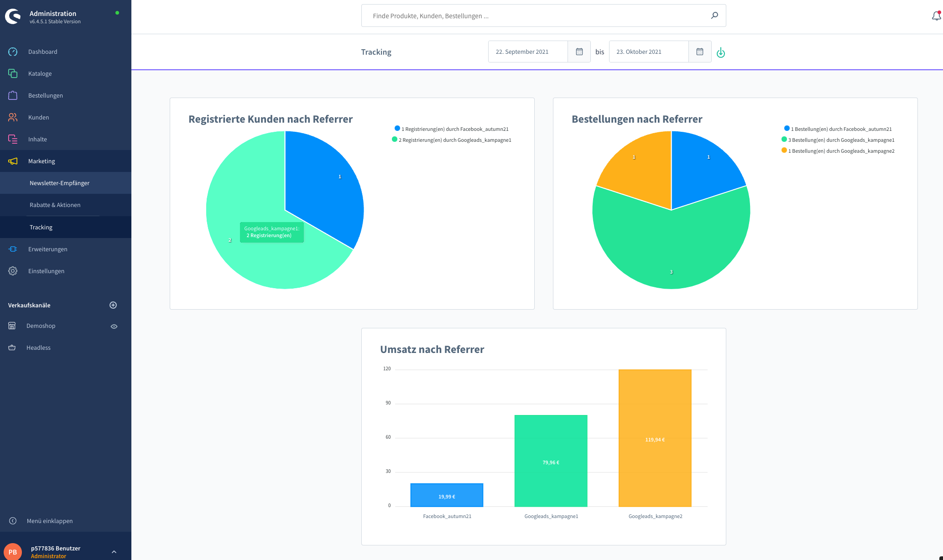Toggle Googleads_kampagne2 series in orders legend
This screenshot has height=560, width=943.
(838, 151)
